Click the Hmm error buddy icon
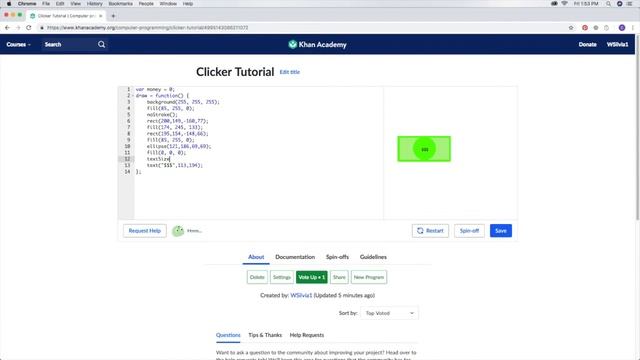 [178, 231]
